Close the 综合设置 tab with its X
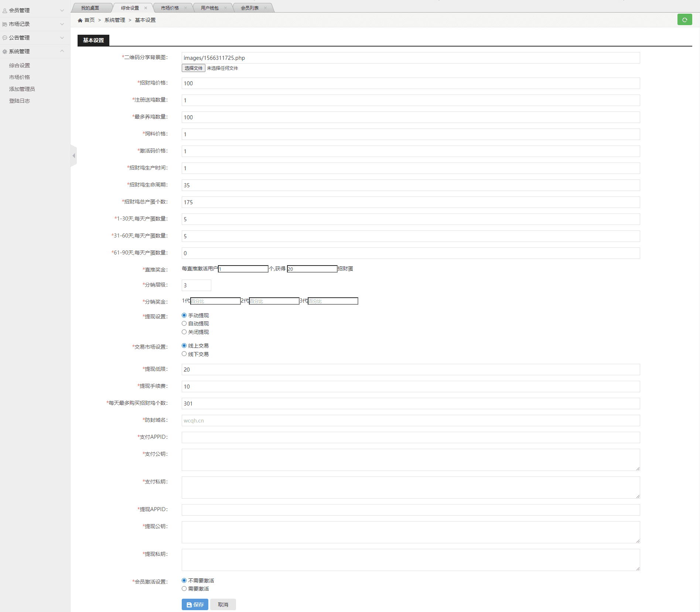Image resolution: width=700 pixels, height=612 pixels. pos(146,8)
